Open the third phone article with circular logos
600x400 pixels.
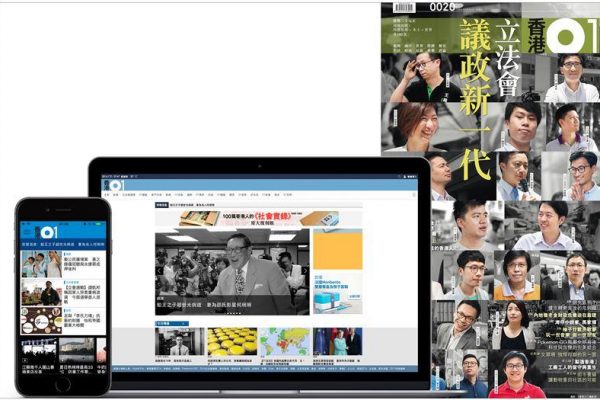point(63,321)
